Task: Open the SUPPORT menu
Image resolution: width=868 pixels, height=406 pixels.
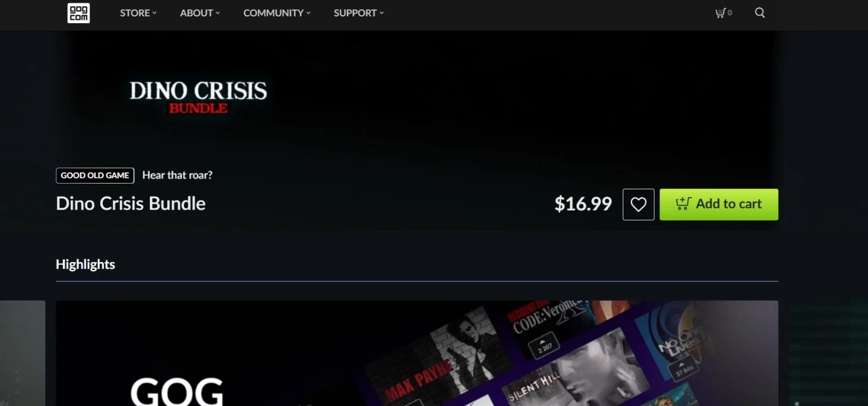Action: [359, 13]
